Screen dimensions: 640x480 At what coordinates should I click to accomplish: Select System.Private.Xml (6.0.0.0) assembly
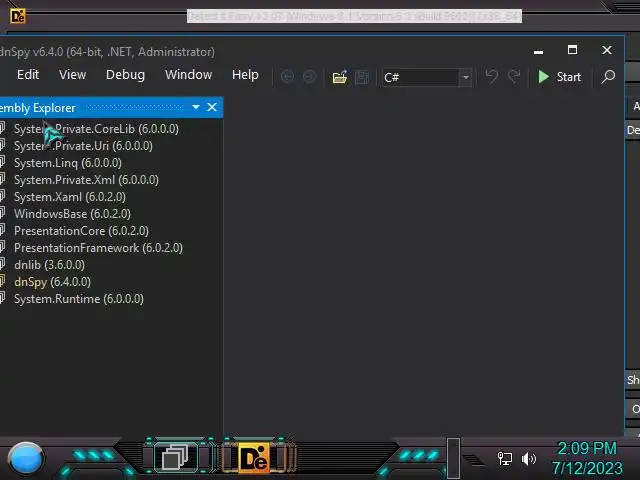pos(86,180)
